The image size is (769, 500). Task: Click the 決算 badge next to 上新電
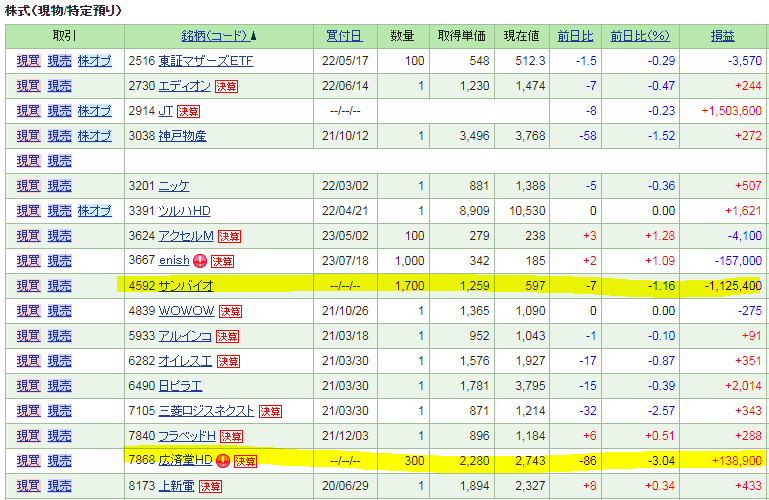tap(211, 487)
